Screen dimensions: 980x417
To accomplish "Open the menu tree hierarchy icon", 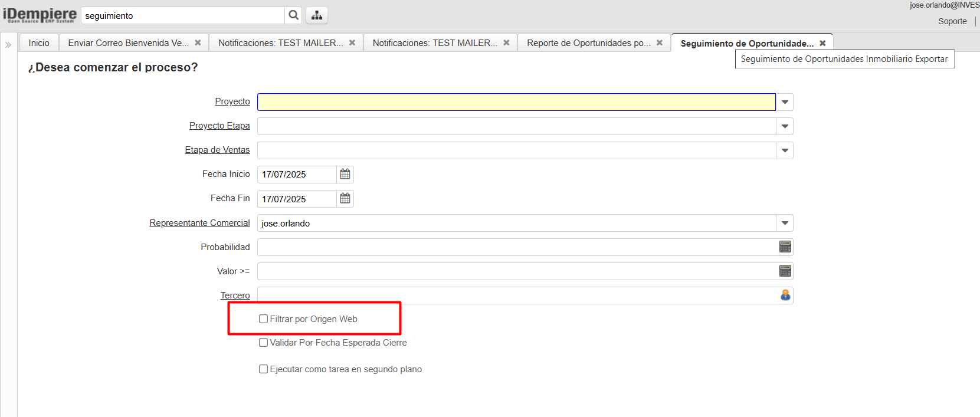I will 317,15.
